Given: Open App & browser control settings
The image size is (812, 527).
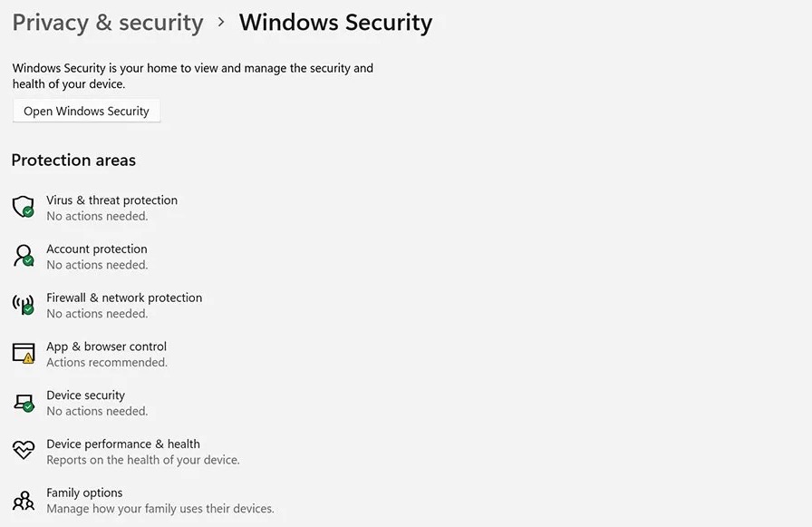Looking at the screenshot, I should [107, 346].
